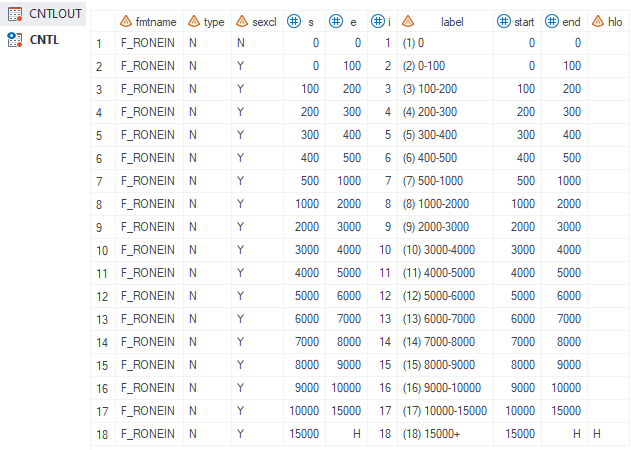Click the CNTLOUT table icon
The image size is (631, 450).
tap(15, 14)
